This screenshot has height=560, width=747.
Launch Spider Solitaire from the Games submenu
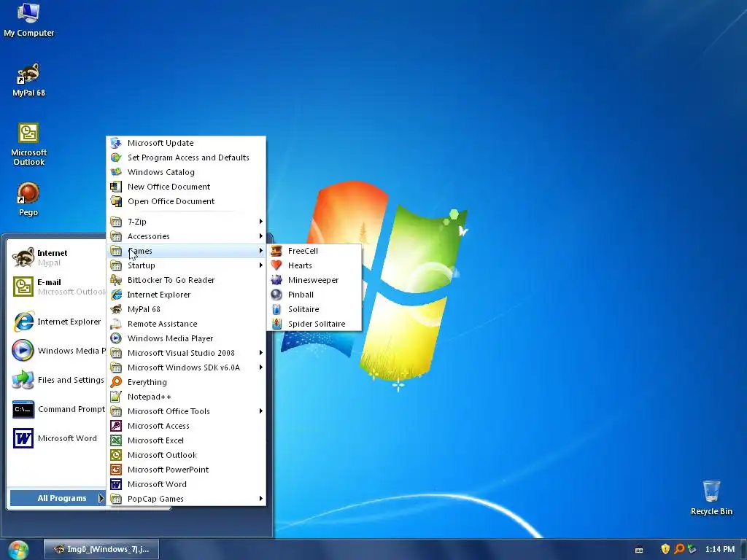coord(314,324)
